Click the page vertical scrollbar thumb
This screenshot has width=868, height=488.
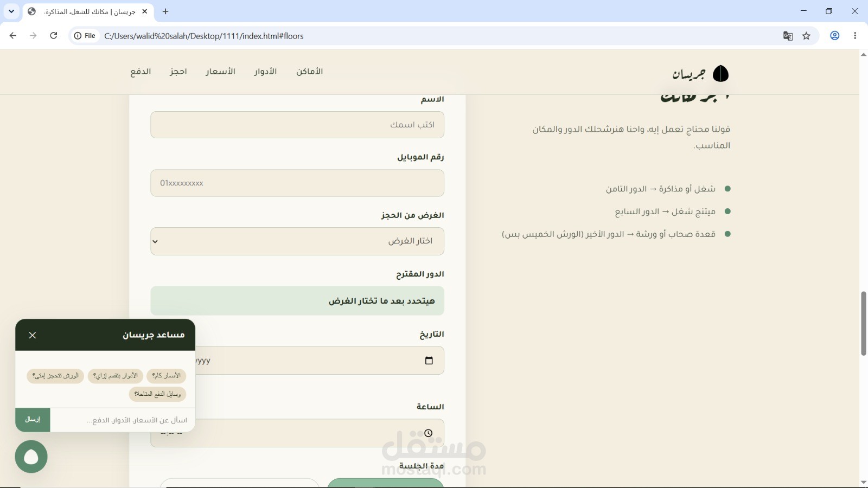(864, 324)
